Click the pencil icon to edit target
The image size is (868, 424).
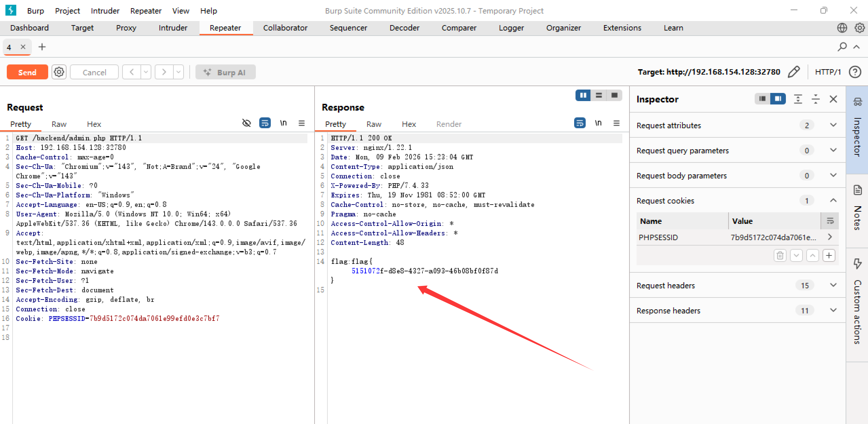pyautogui.click(x=793, y=72)
